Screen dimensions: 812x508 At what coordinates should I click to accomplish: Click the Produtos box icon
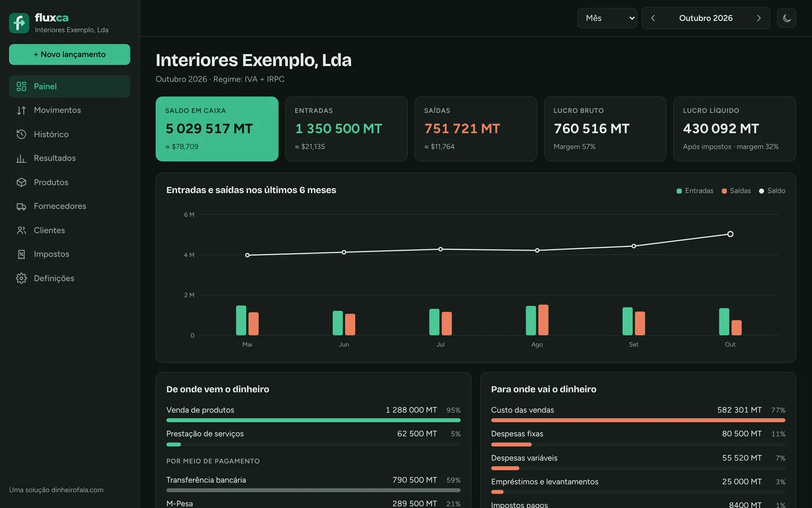pos(21,182)
